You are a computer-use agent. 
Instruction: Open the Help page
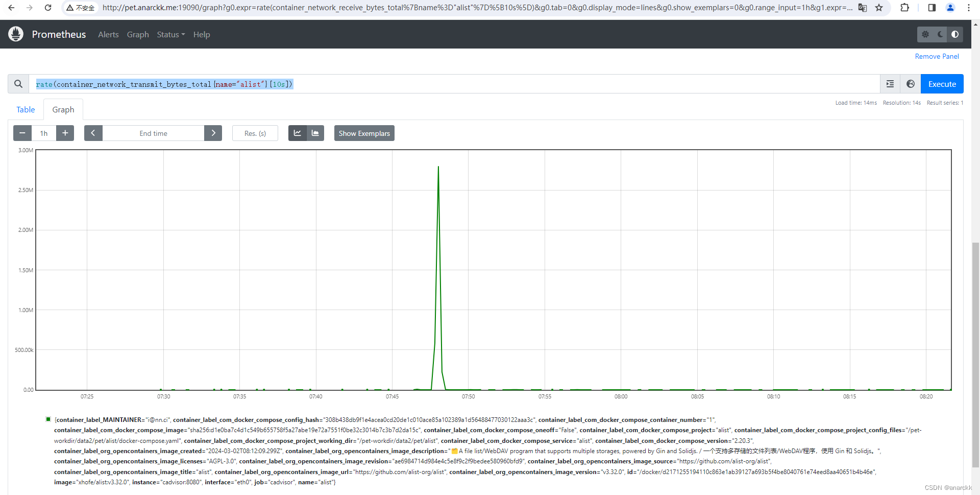tap(202, 34)
